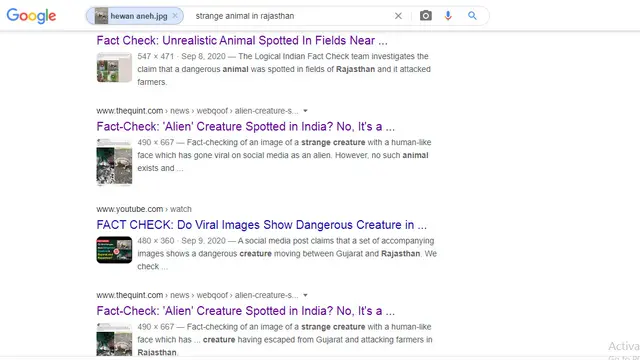The height and width of the screenshot is (360, 640).
Task: Click the hewan aneh.jpg image chip thumbnail
Action: click(101, 16)
